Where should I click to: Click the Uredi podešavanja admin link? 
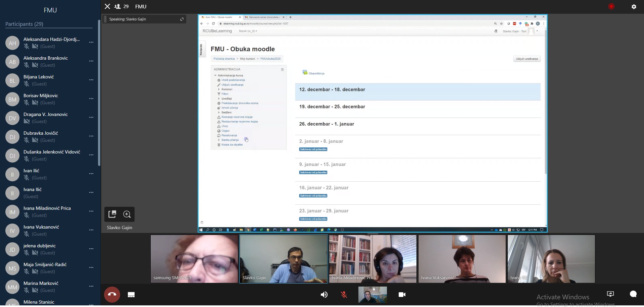coord(233,80)
